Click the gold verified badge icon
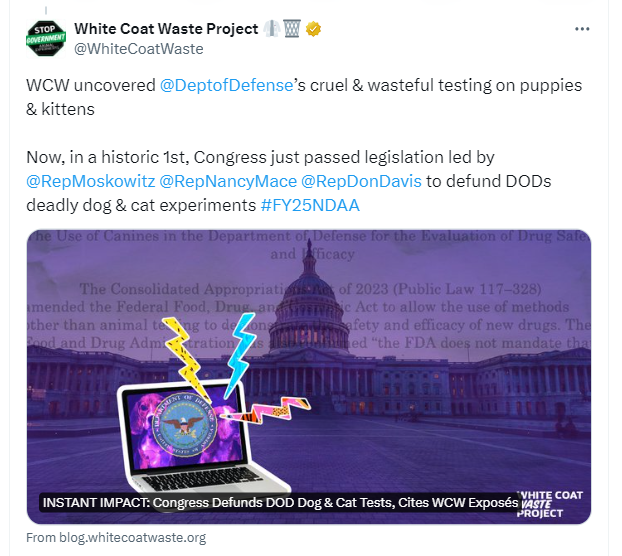Screen dimensions: 622x556 [313, 29]
